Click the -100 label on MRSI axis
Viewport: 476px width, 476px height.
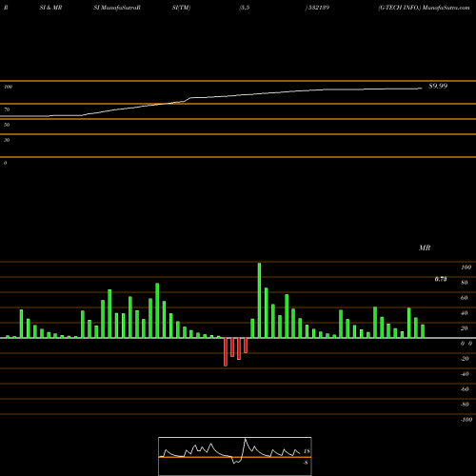point(466,420)
